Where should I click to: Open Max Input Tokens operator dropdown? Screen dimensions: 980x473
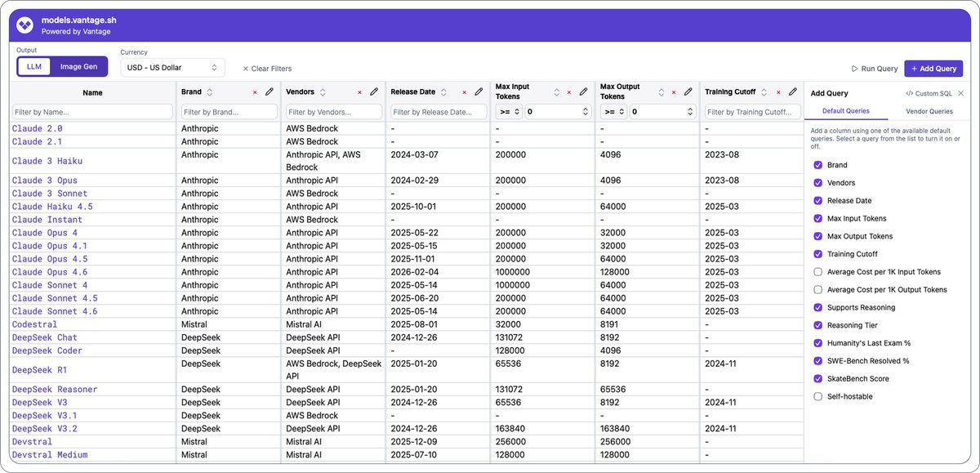508,111
